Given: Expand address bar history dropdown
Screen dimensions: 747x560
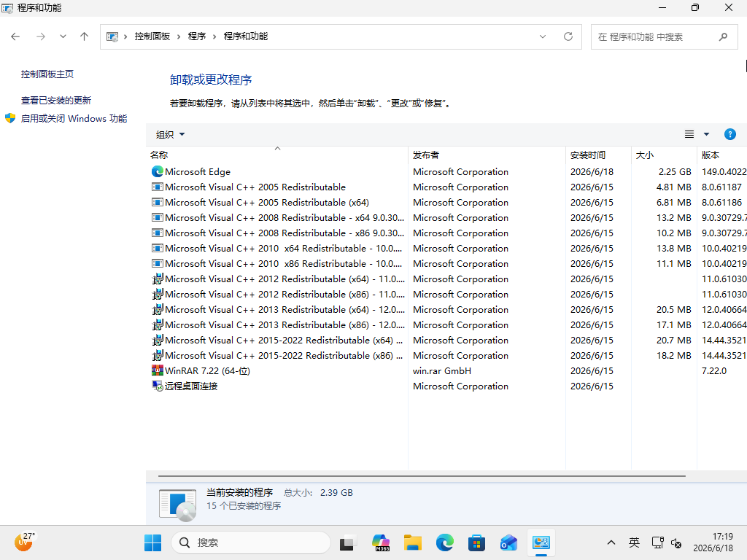Looking at the screenshot, I should click(x=543, y=36).
